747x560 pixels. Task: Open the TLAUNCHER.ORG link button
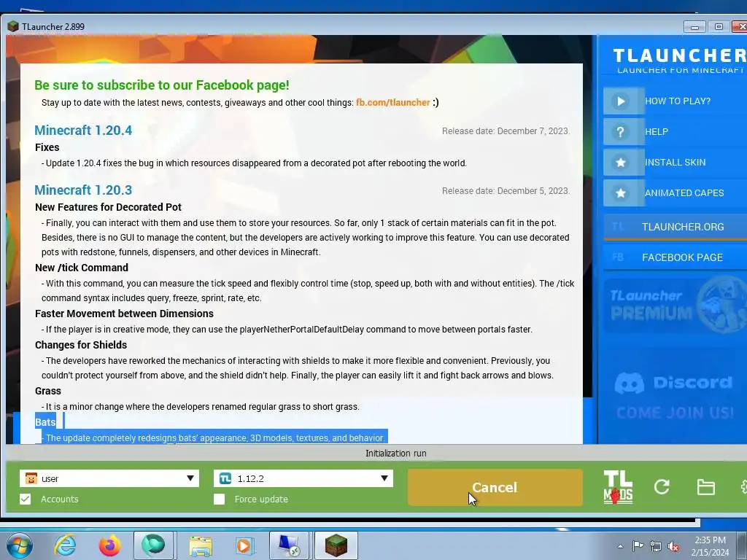click(675, 227)
